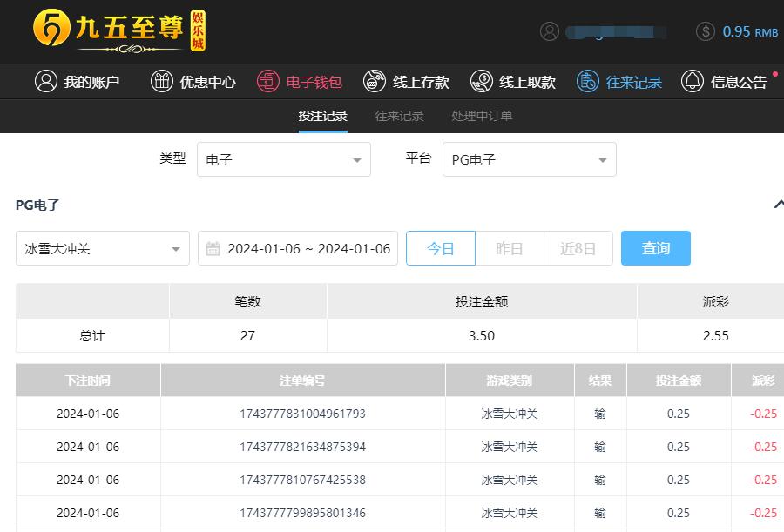Select the 今日 date range option
The width and height of the screenshot is (784, 532).
click(441, 248)
